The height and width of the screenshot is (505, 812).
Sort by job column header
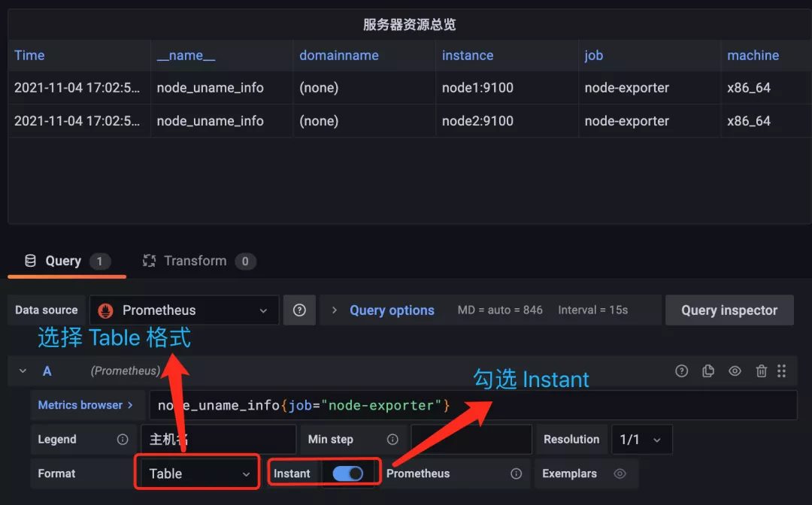(x=593, y=56)
